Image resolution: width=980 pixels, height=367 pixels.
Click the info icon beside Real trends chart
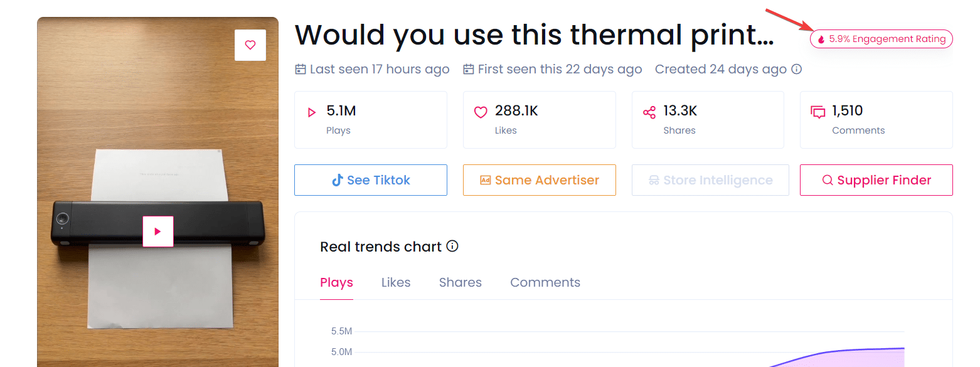(x=452, y=246)
